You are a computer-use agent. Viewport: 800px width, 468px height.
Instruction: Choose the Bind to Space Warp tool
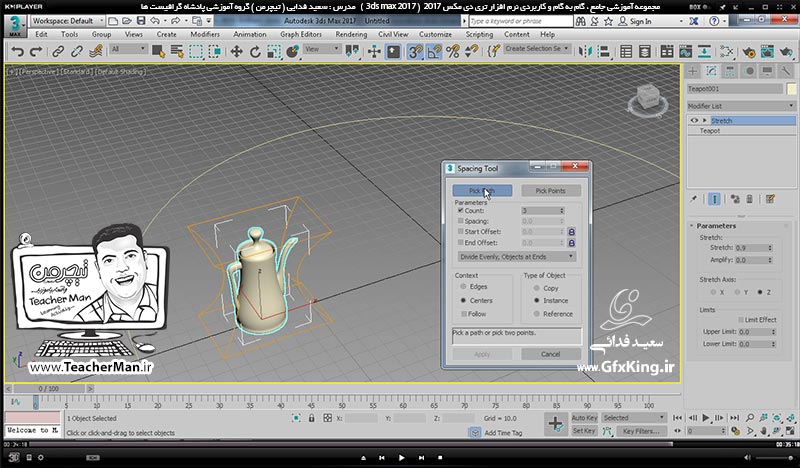95,52
